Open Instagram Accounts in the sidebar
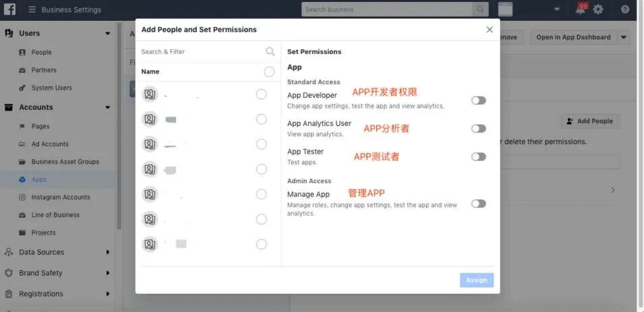Screen dimensions: 644x312 [61, 197]
